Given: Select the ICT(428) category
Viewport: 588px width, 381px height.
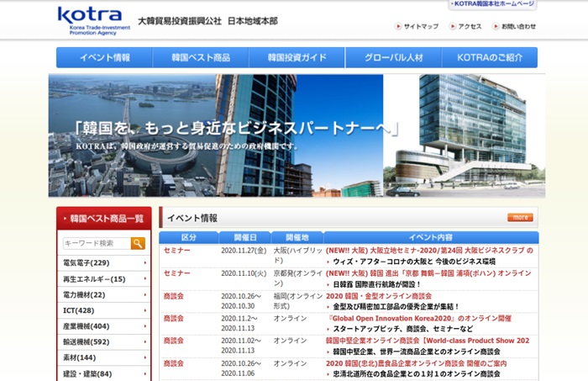Looking at the screenshot, I should 79,310.
